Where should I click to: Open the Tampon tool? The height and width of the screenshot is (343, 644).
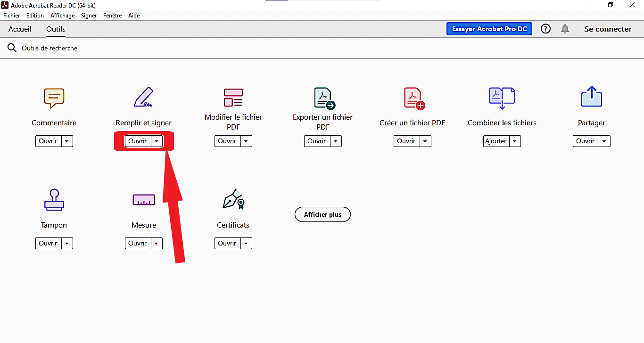tap(48, 243)
